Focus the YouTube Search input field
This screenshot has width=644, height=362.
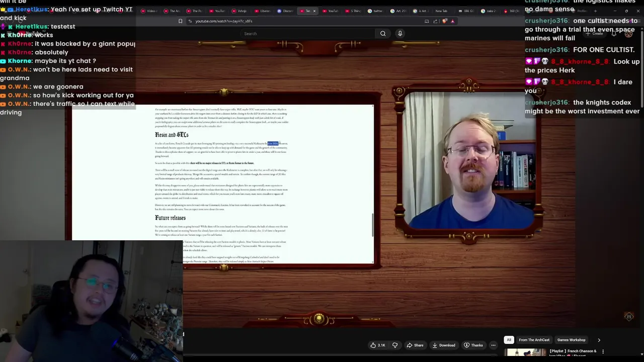click(307, 34)
